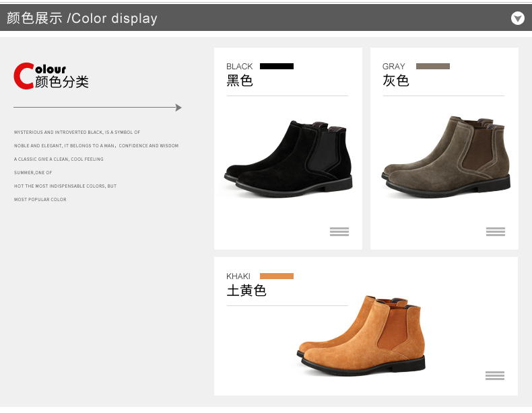Click the three-line icon in the Black card
The image size is (532, 413).
(339, 231)
